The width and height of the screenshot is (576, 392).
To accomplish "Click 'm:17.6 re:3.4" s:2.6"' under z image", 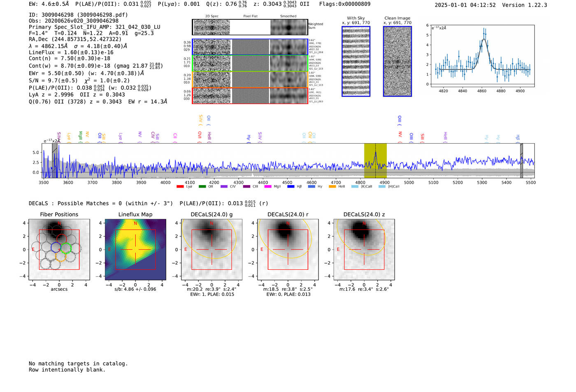I will coord(364,289).
